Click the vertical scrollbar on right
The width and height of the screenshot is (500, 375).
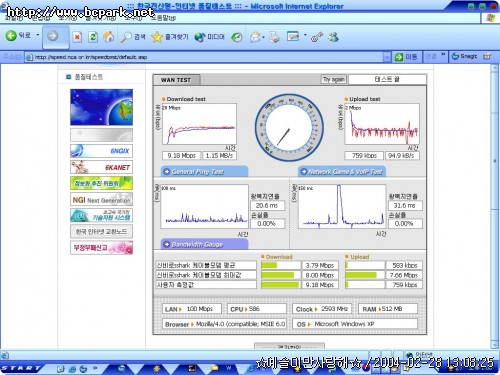pos(495,207)
